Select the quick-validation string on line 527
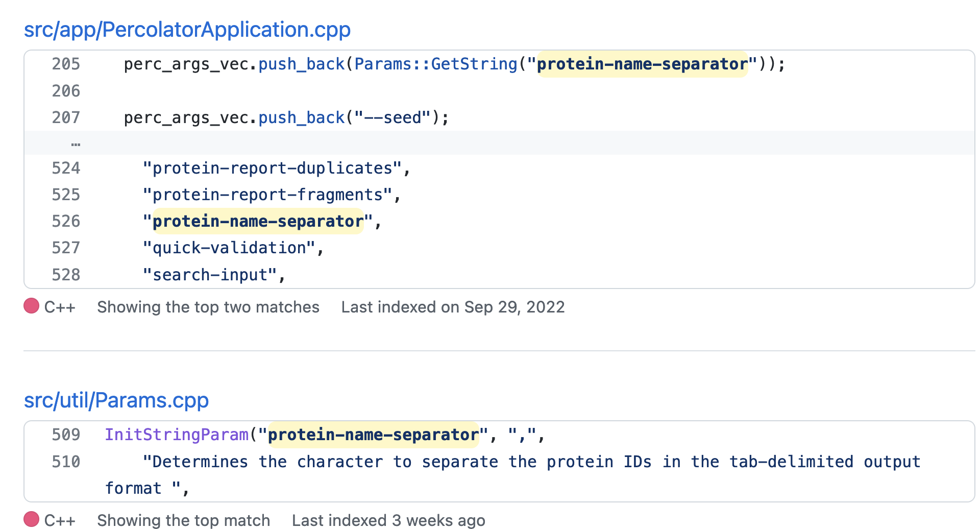The image size is (980, 529). [x=232, y=247]
